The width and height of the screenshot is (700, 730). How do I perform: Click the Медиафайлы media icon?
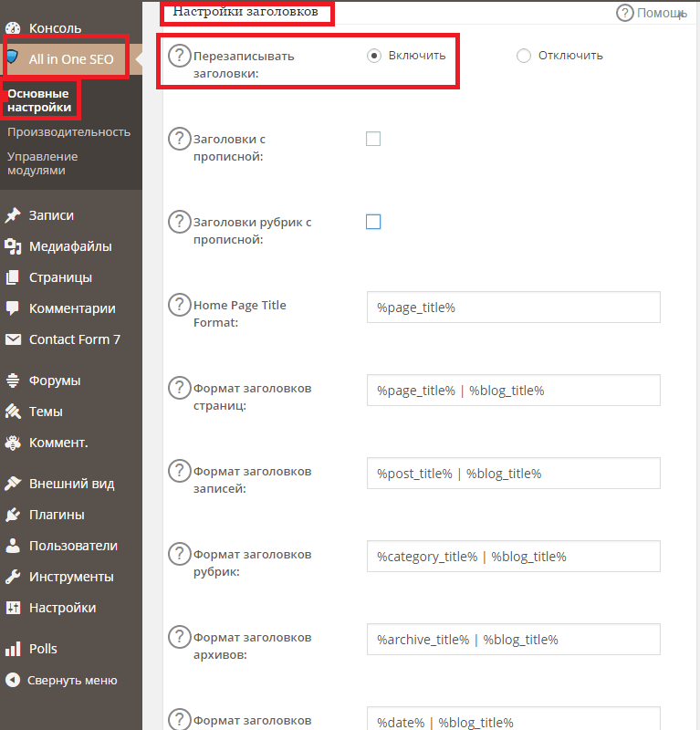point(13,246)
